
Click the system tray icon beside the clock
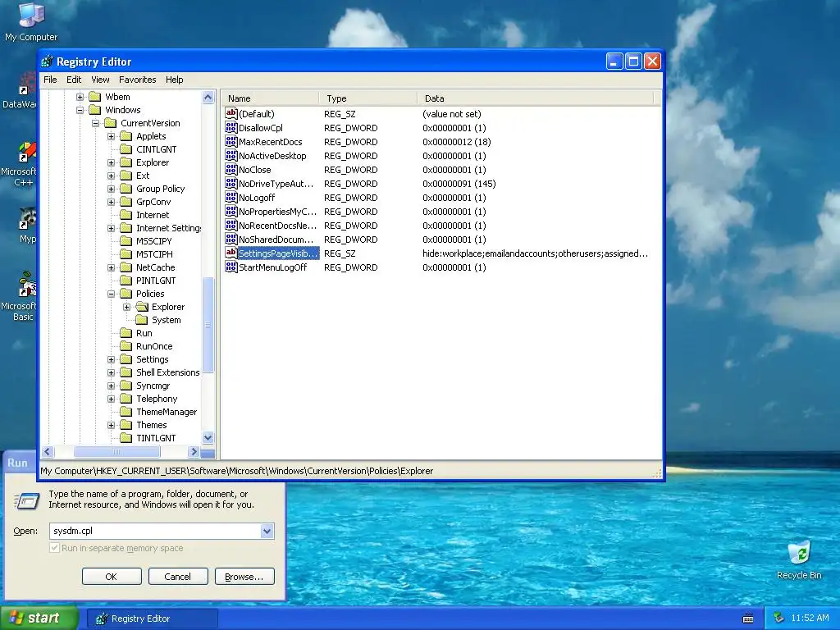(779, 618)
